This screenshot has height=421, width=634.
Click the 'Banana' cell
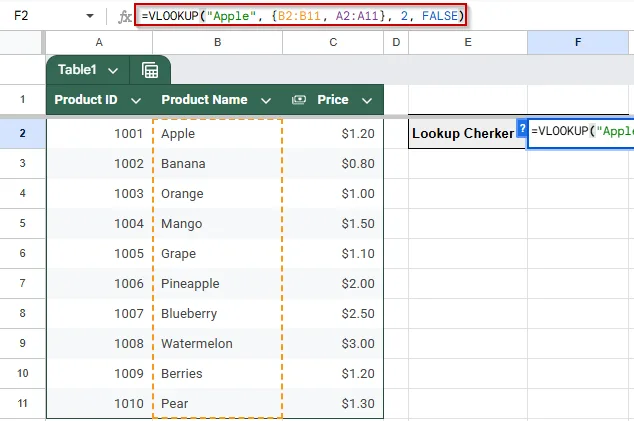(218, 163)
